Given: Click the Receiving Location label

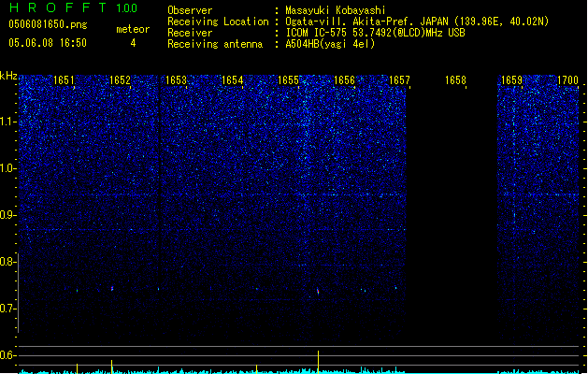Looking at the screenshot, I should click(x=218, y=22).
